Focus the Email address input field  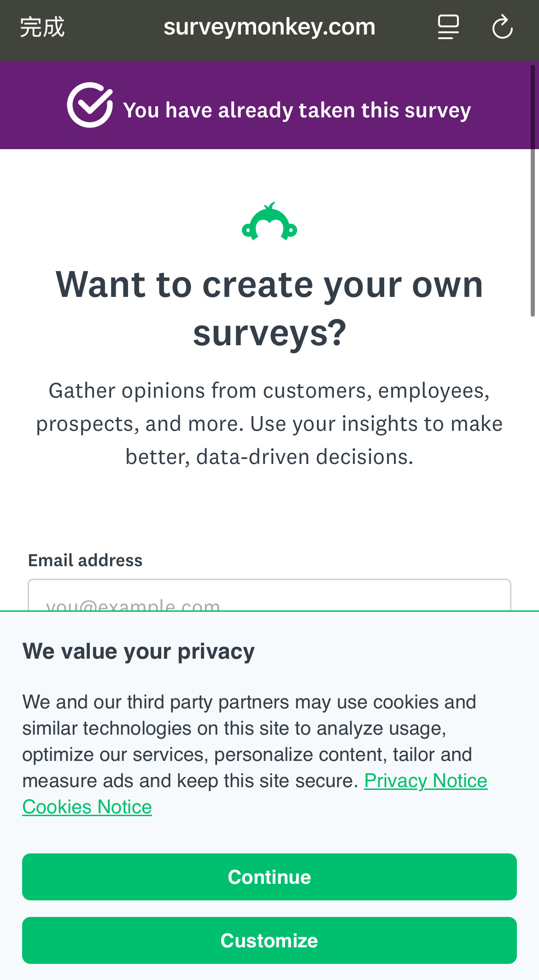(269, 595)
